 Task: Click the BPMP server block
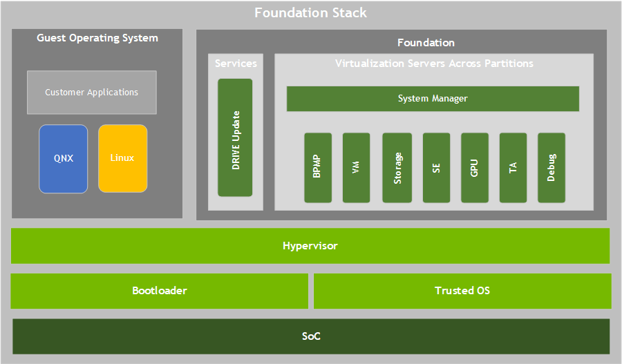[318, 168]
